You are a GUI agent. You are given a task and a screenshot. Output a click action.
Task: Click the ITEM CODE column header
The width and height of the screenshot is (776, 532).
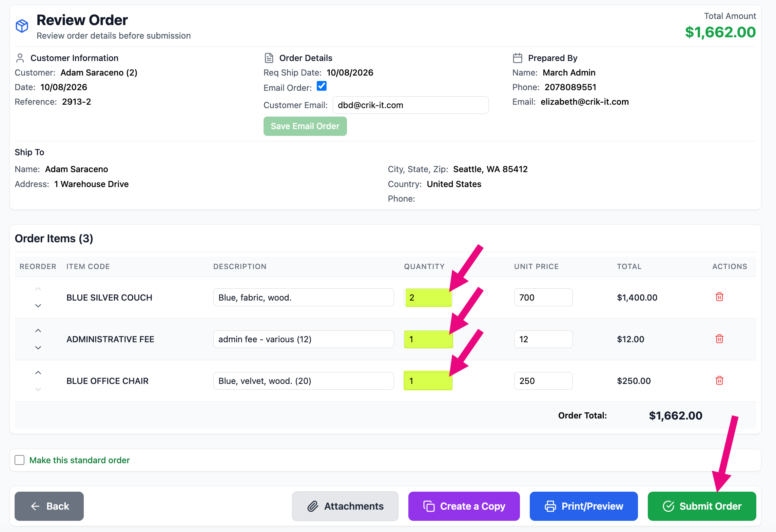pos(88,266)
